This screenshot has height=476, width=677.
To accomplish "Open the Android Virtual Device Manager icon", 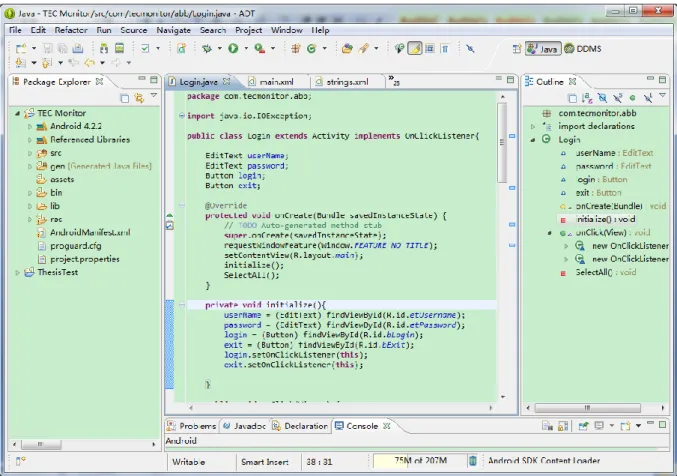I will (x=120, y=48).
